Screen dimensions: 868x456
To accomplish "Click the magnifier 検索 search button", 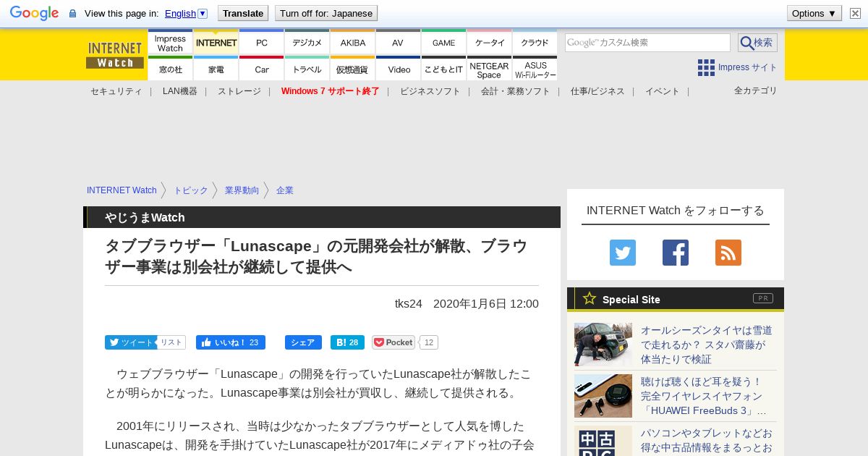I will click(x=757, y=43).
